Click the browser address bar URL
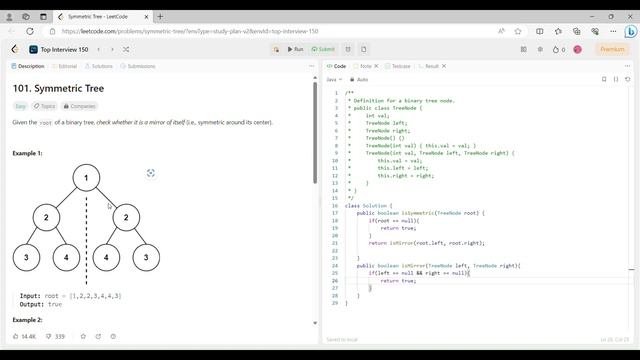Screen dimensions: 640x360 [x=190, y=31]
